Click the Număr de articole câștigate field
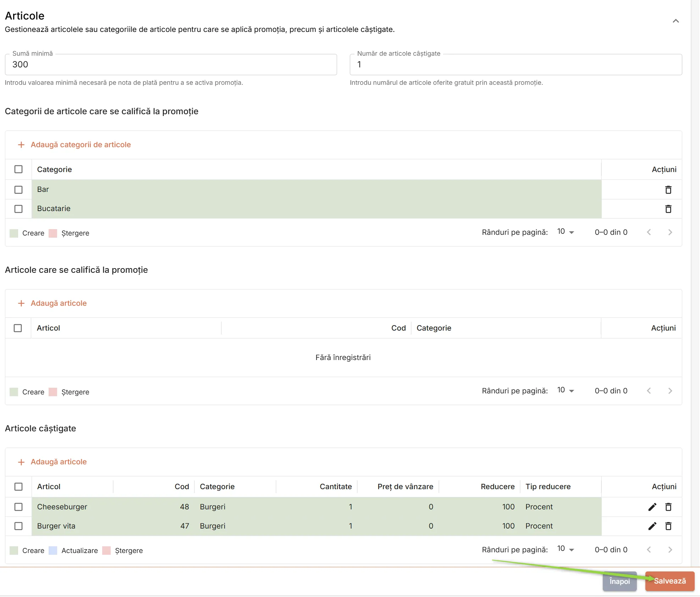The height and width of the screenshot is (597, 700). (516, 65)
